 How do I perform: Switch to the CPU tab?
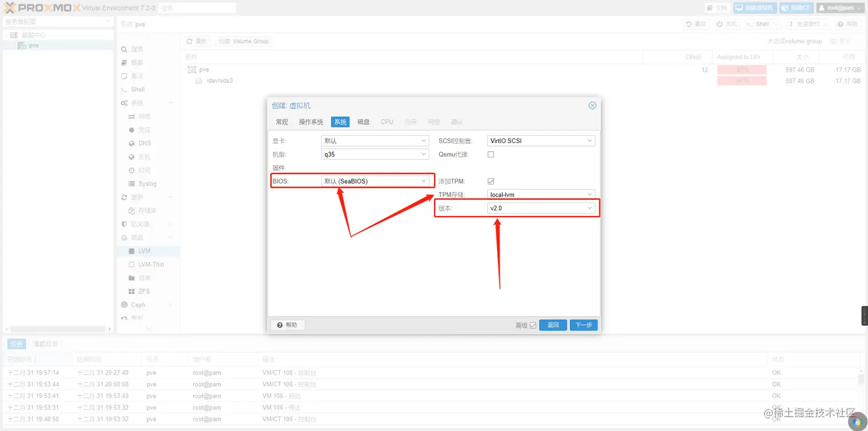pyautogui.click(x=387, y=122)
